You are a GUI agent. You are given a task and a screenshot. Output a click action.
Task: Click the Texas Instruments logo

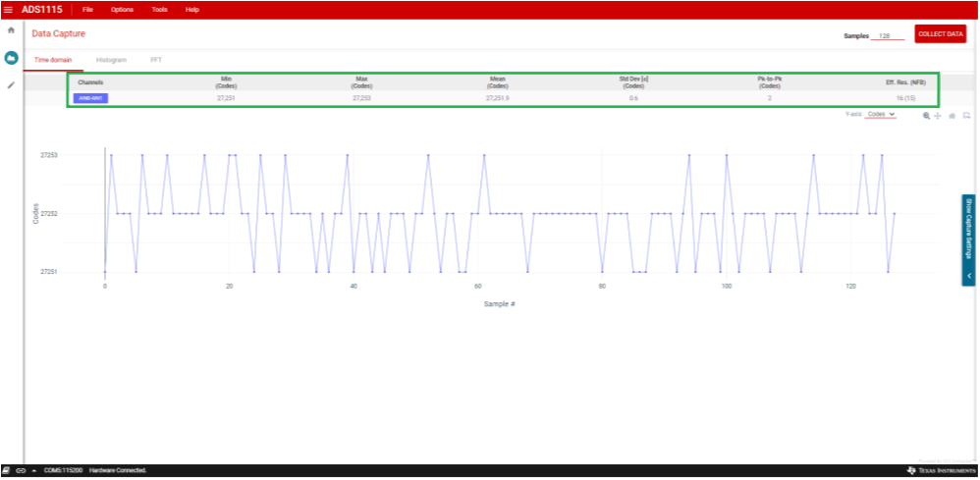[x=942, y=470]
